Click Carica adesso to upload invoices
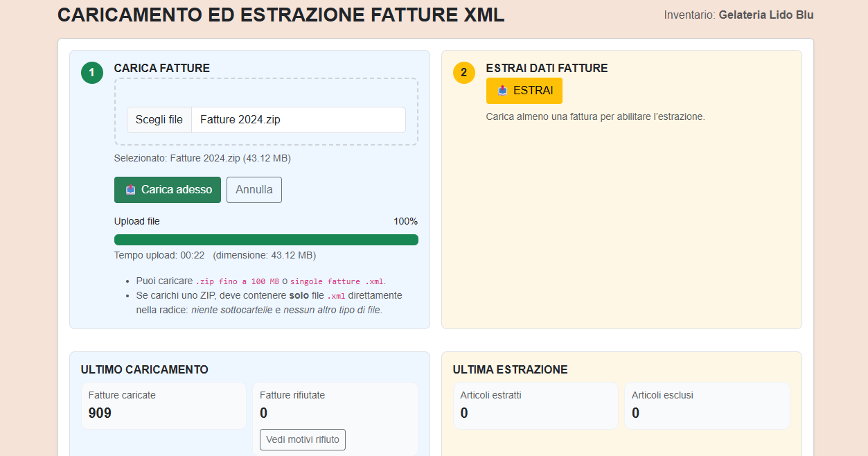868x456 pixels. click(x=167, y=189)
